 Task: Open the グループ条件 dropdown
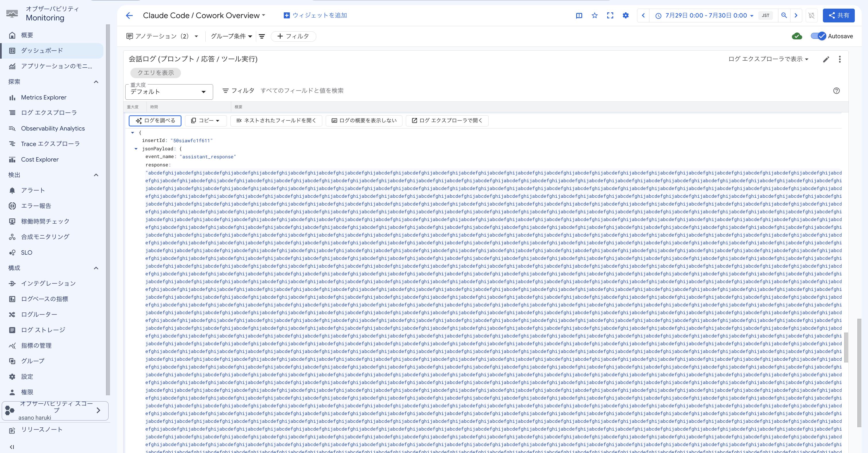click(232, 37)
